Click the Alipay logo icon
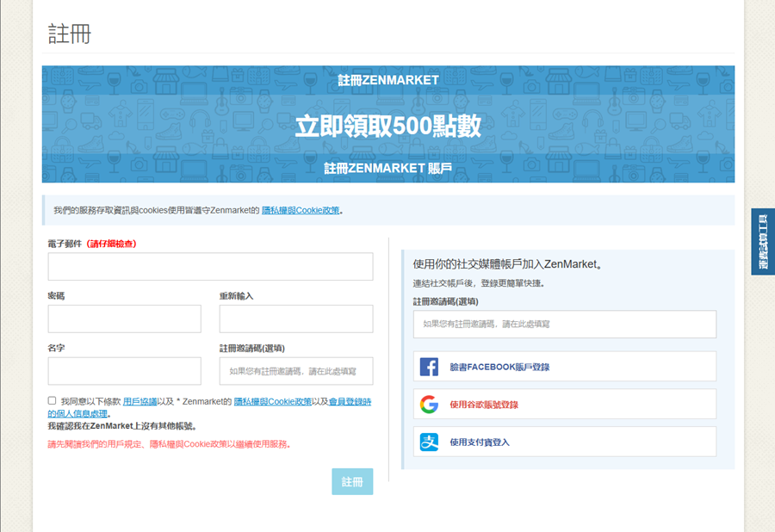The width and height of the screenshot is (775, 532). [429, 442]
